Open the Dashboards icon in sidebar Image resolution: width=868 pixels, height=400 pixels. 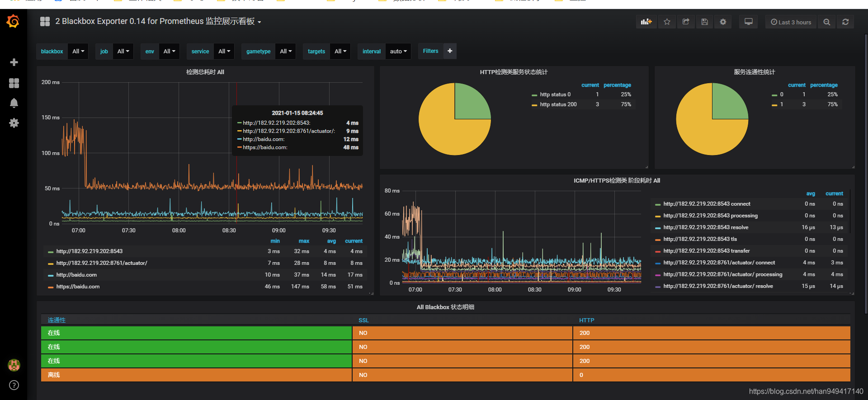(x=14, y=83)
